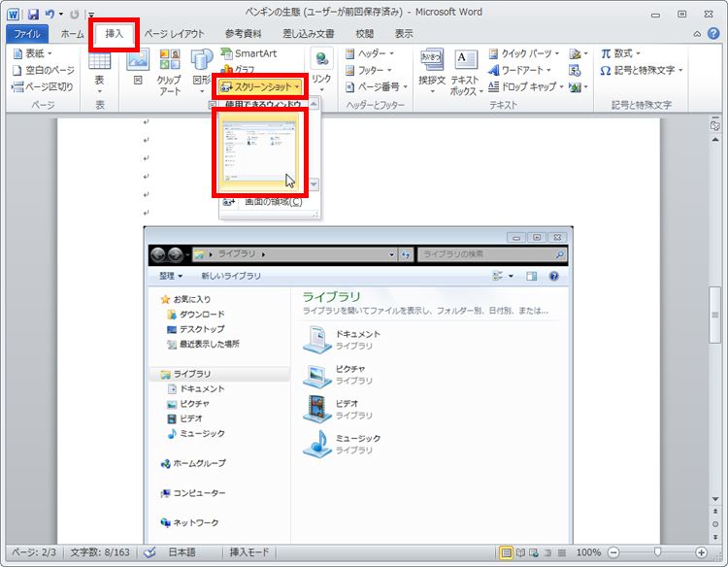Switch to the 表示 tab
728x567 pixels.
pyautogui.click(x=404, y=34)
